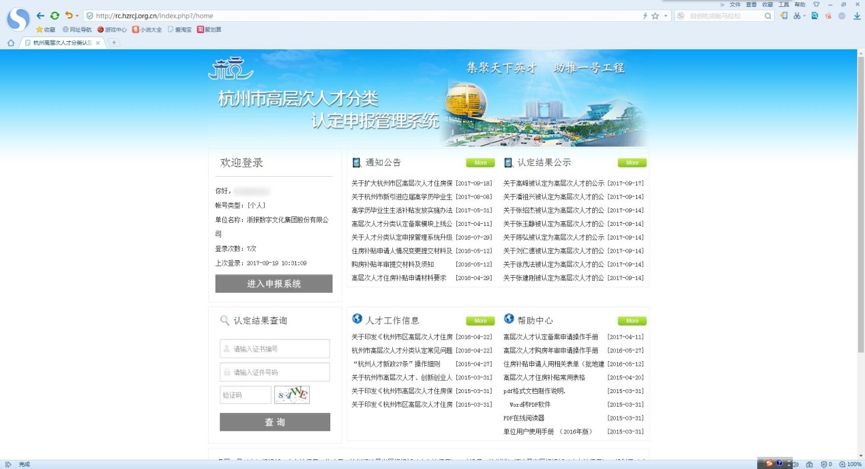Screen dimensions: 865x469
Task: Open the 高层次人才住房补贴常用表格 link
Action: [x=544, y=378]
